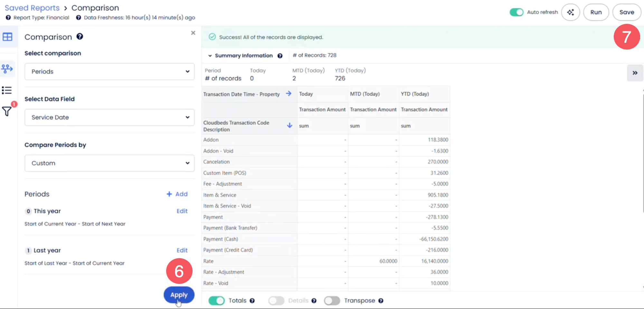Expand right panel with double chevron

click(635, 73)
